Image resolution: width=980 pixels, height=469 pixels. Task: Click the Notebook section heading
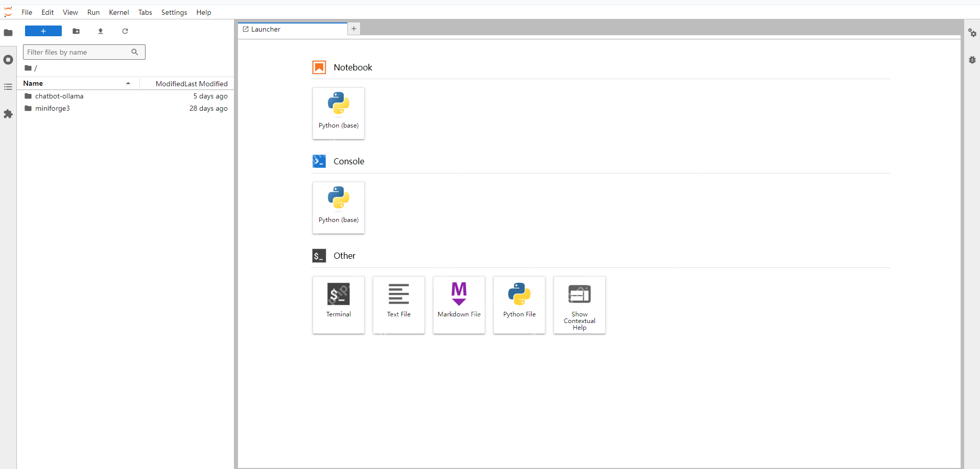tap(353, 67)
